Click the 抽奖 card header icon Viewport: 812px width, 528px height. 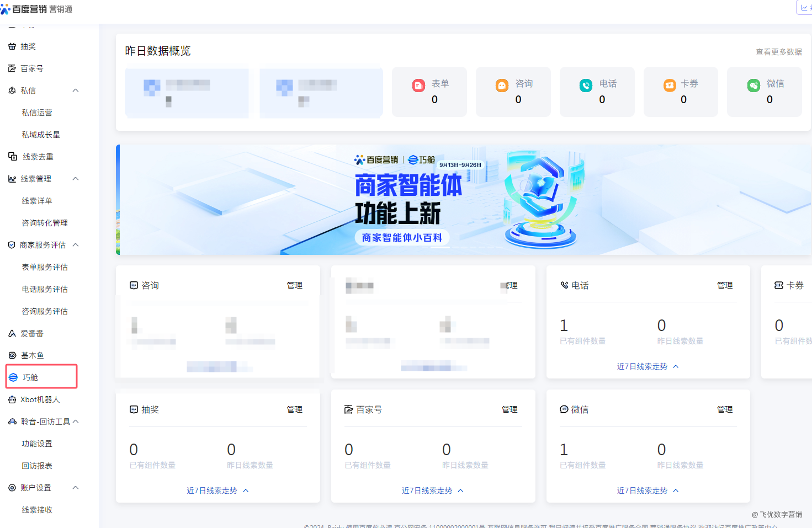pos(134,409)
